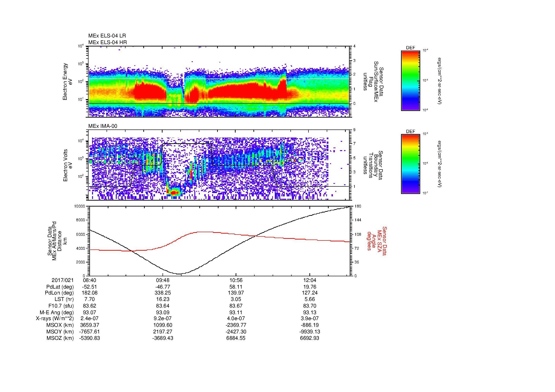Click the 'MSOX (km)' row label
The width and height of the screenshot is (555, 392).
click(60, 325)
